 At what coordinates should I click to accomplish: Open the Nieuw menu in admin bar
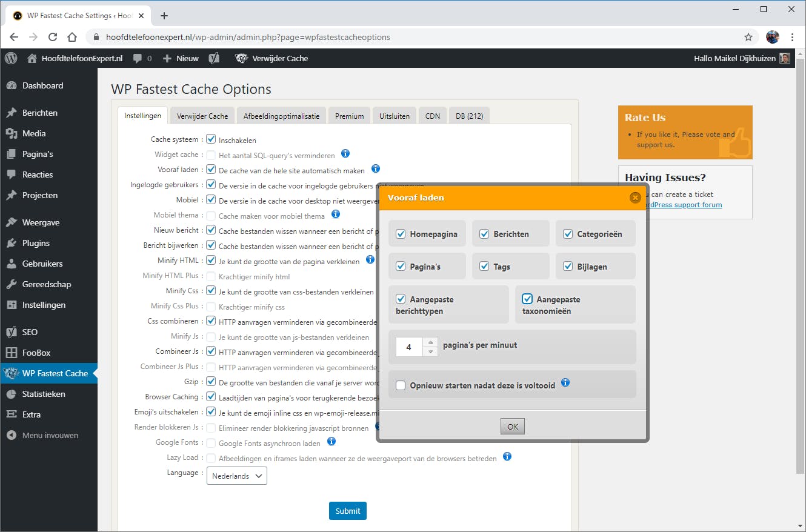181,59
